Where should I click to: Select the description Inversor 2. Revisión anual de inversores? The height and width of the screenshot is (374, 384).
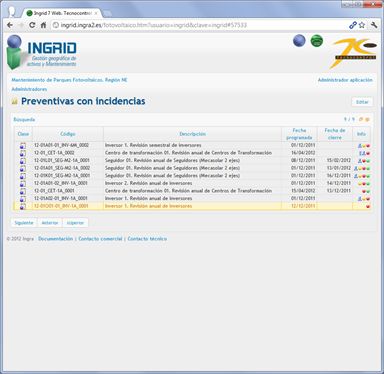tap(148, 183)
